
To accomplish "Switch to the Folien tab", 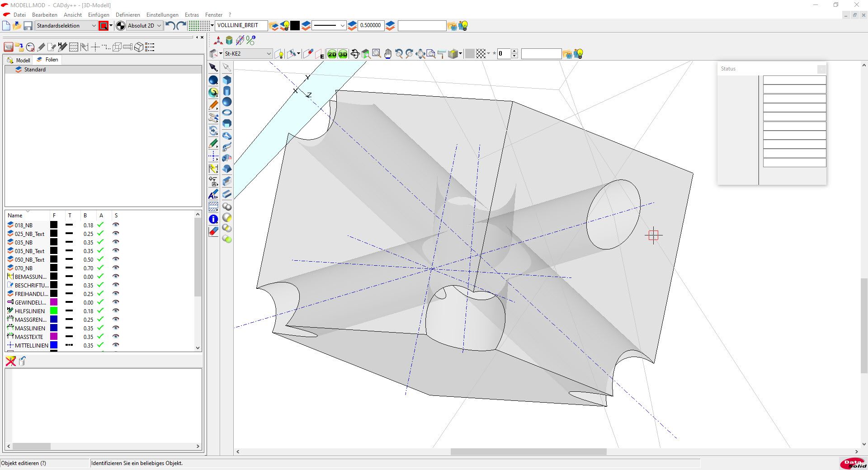I will (x=47, y=60).
